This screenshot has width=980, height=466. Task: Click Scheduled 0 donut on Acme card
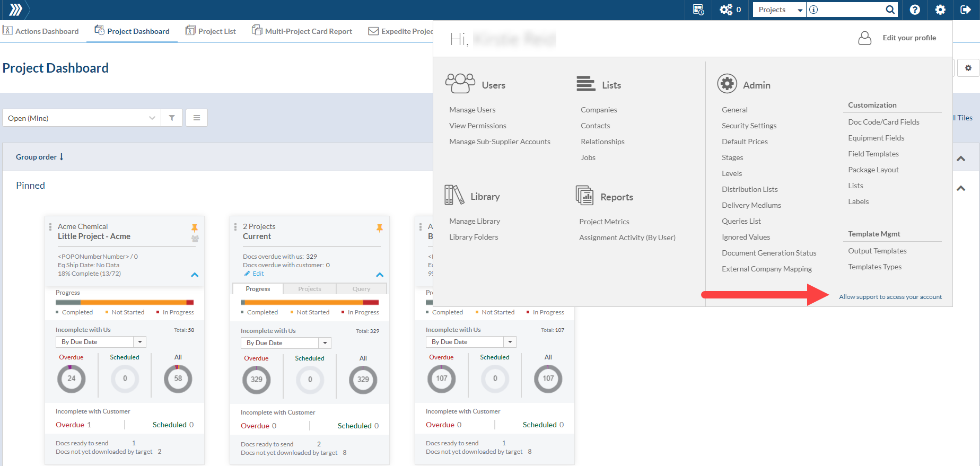(125, 379)
